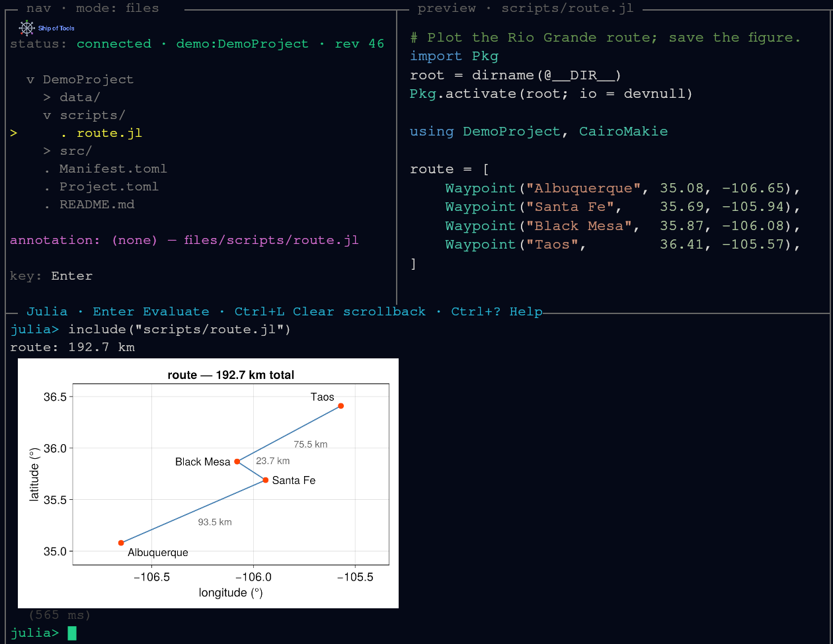Click the 36.5 latitude tick label
The image size is (833, 644).
pyautogui.click(x=55, y=397)
